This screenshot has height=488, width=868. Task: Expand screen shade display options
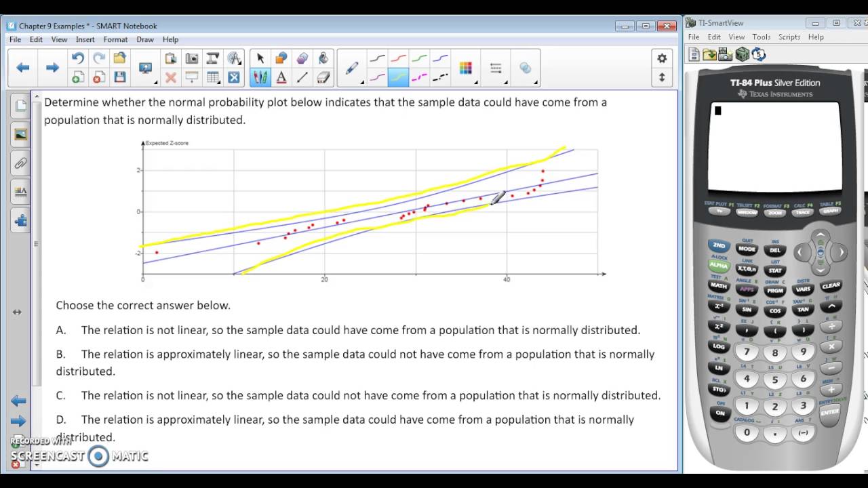(x=146, y=68)
